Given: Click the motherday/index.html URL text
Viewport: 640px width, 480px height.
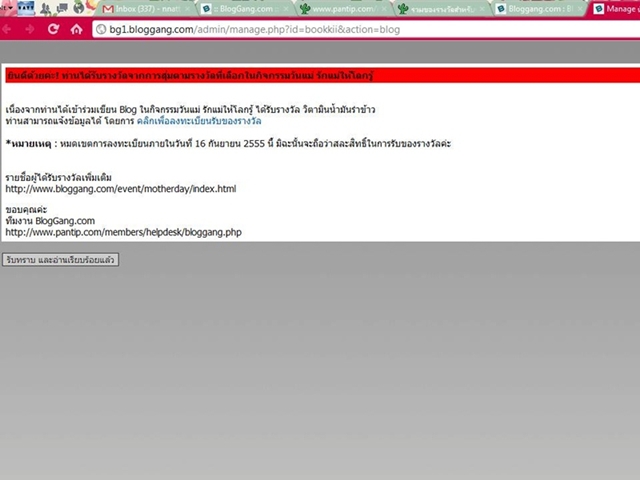Looking at the screenshot, I should click(120, 188).
